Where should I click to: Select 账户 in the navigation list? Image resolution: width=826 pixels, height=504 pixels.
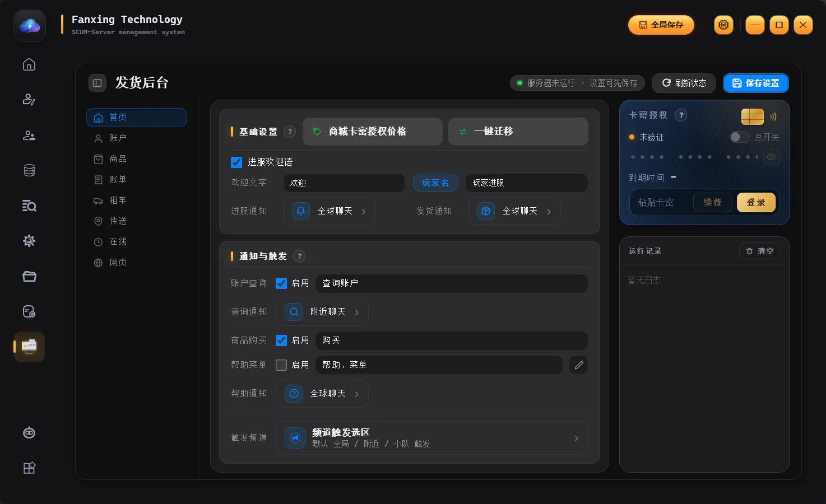pos(136,138)
